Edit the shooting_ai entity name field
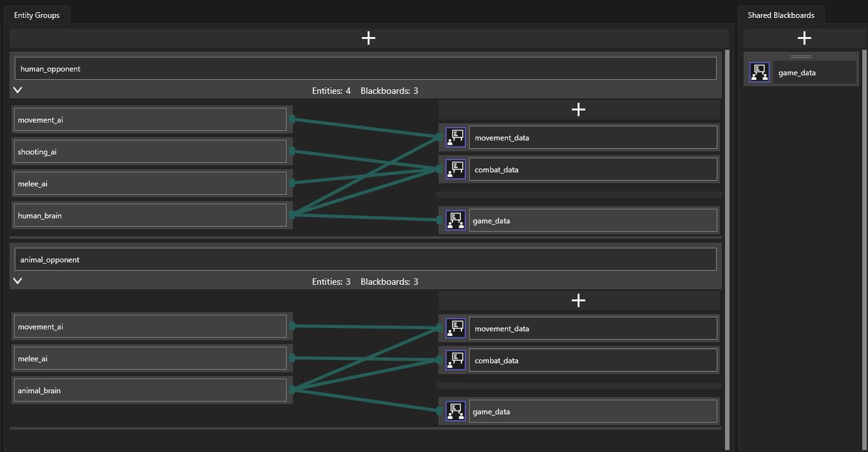 click(149, 152)
